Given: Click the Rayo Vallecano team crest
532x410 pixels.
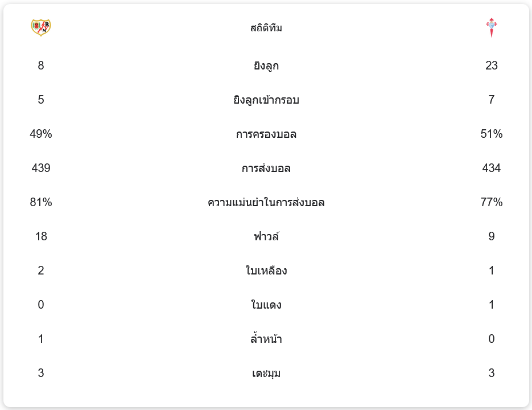Looking at the screenshot, I should click(41, 27).
